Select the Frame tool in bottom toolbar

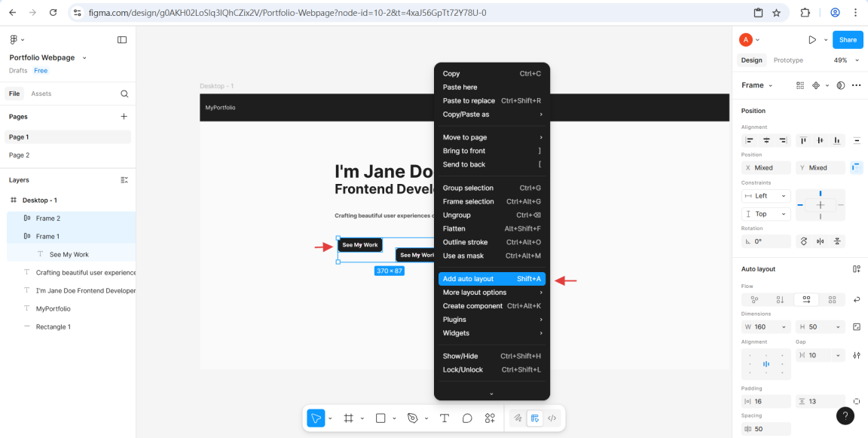tap(349, 418)
